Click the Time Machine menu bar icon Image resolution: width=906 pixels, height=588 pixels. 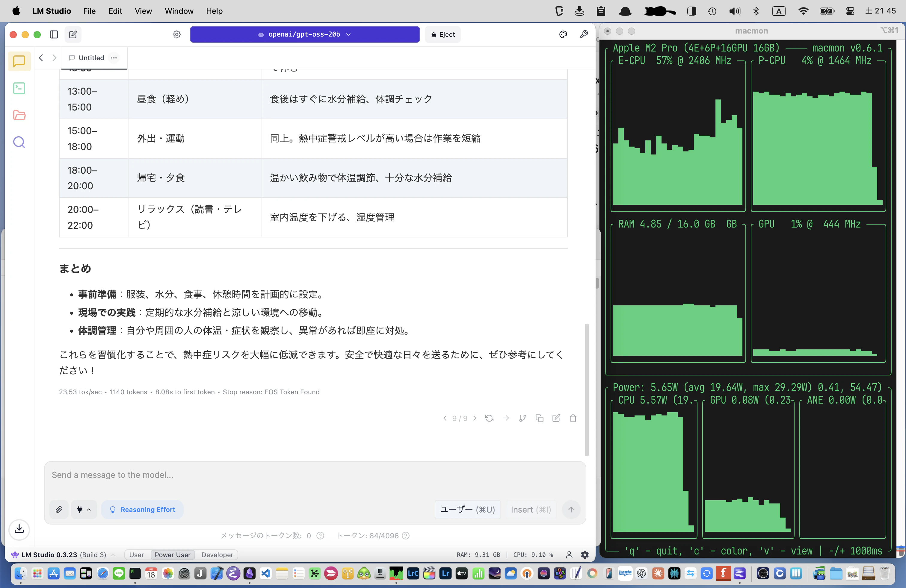[x=712, y=11]
